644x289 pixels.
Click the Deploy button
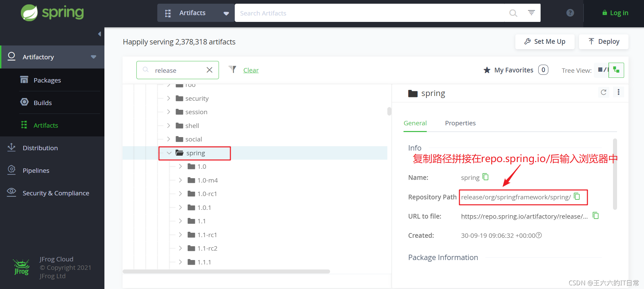click(x=604, y=41)
